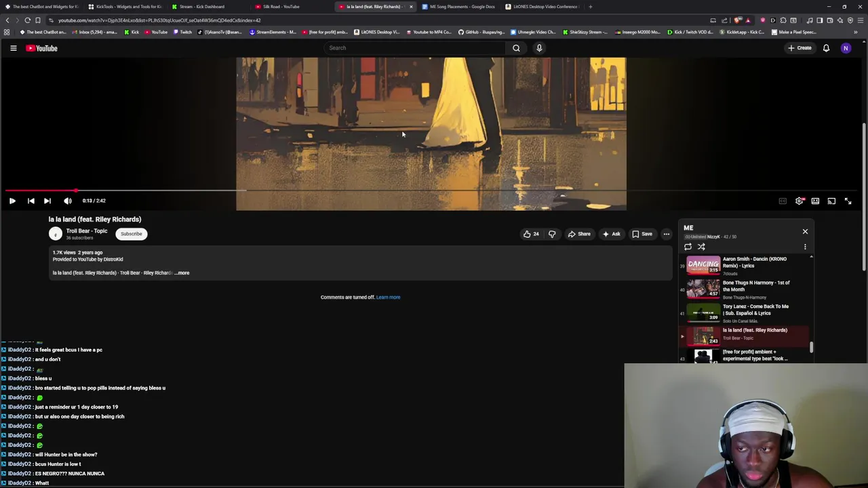Image resolution: width=868 pixels, height=488 pixels.
Task: Open the ME playlist options menu
Action: (x=805, y=247)
